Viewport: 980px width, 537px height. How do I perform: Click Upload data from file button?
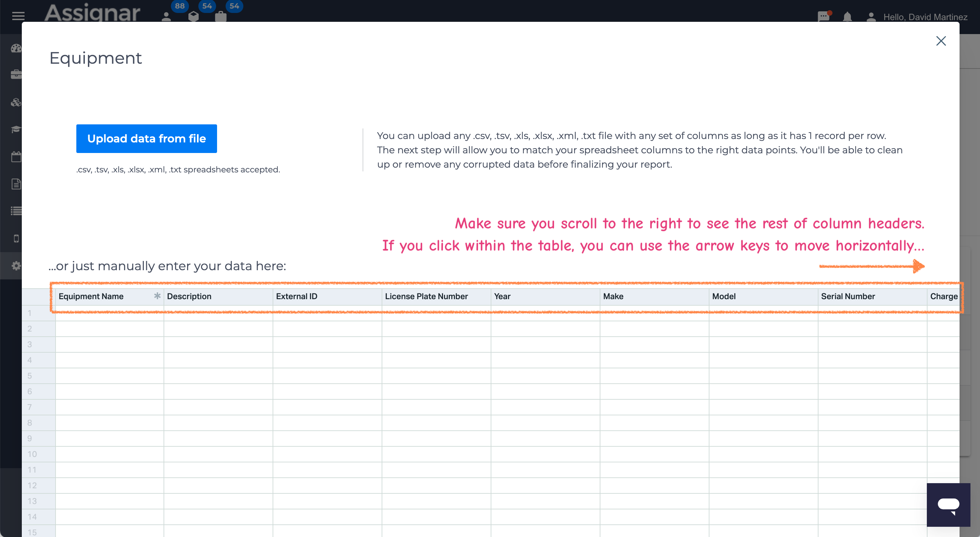(x=147, y=138)
